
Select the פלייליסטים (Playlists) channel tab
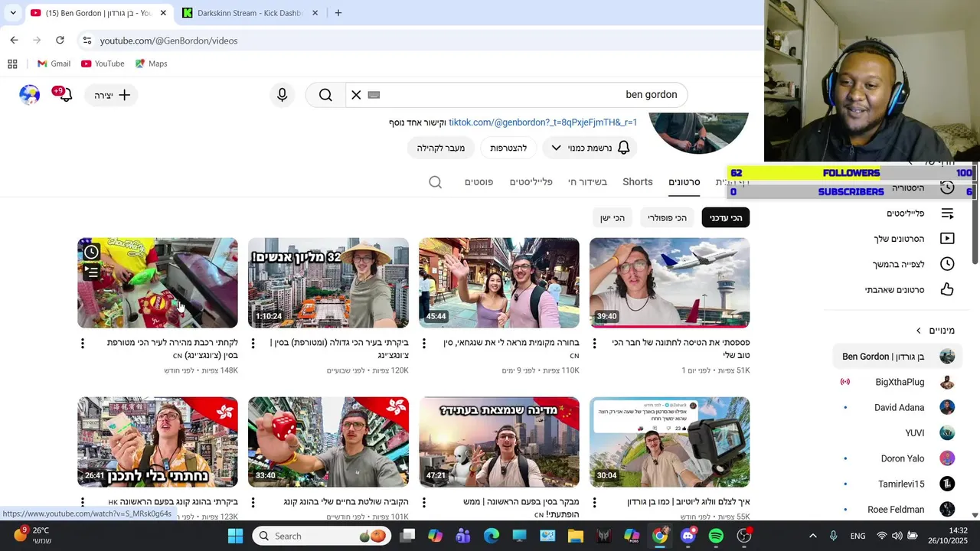pos(531,182)
